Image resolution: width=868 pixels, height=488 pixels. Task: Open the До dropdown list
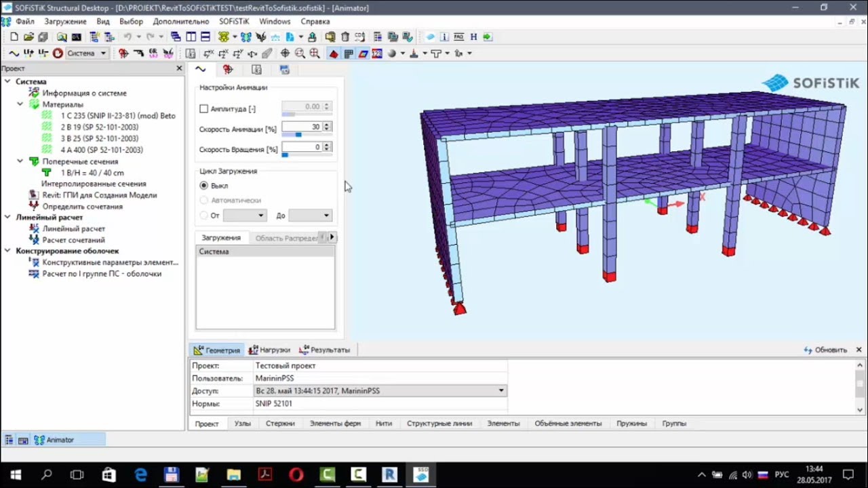(310, 216)
